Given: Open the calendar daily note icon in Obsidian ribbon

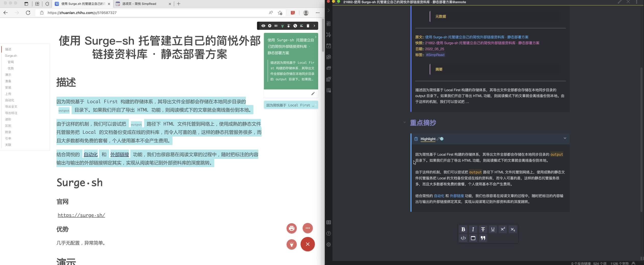Looking at the screenshot, I should point(329,46).
